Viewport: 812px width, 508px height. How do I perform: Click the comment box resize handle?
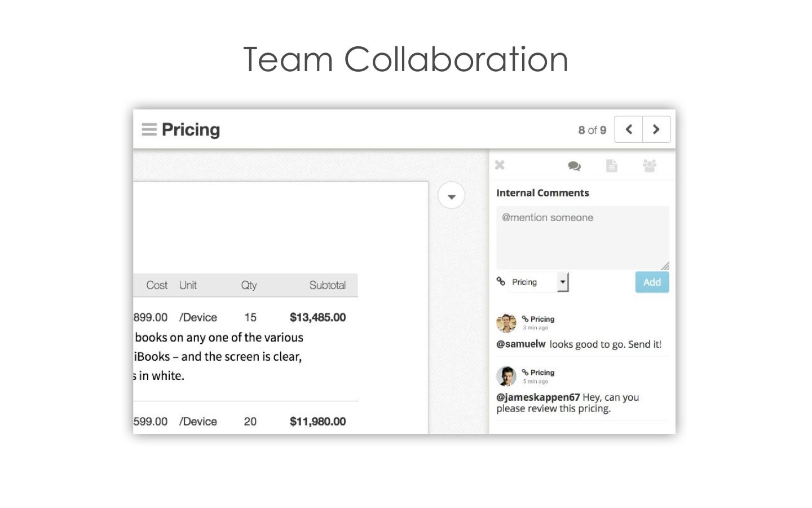tap(665, 266)
